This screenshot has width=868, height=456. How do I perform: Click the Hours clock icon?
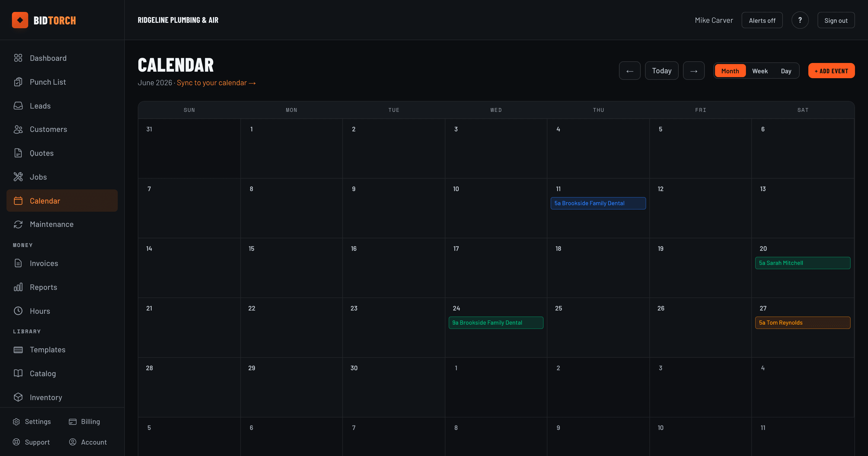point(18,311)
